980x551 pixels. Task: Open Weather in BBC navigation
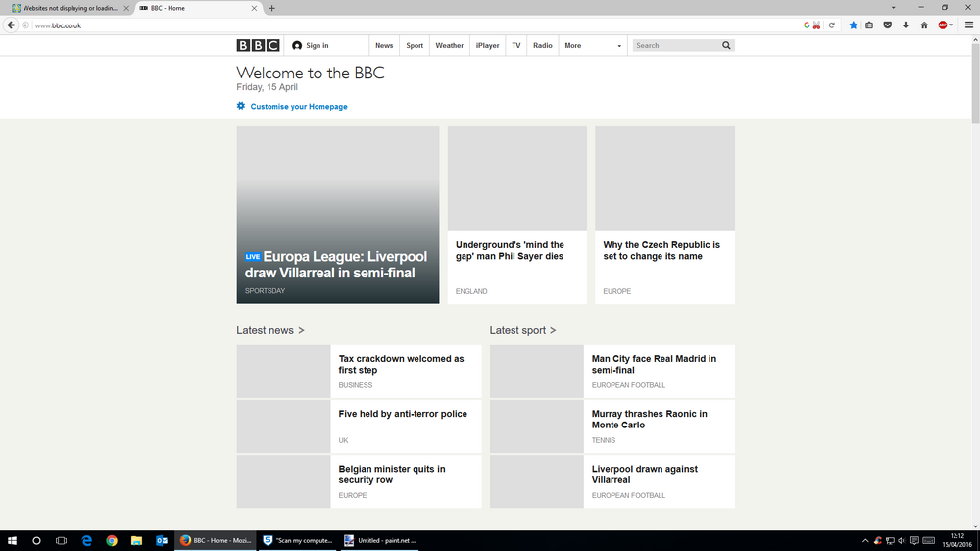pyautogui.click(x=450, y=46)
